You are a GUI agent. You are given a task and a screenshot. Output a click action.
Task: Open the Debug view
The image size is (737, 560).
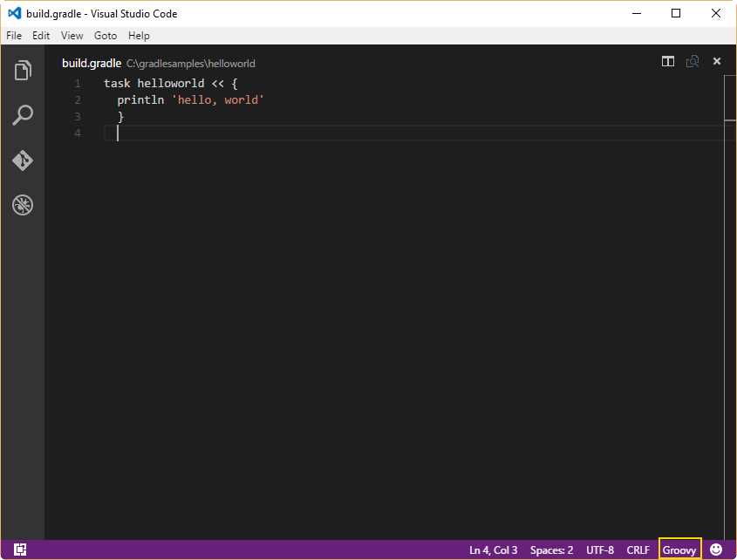click(x=23, y=205)
